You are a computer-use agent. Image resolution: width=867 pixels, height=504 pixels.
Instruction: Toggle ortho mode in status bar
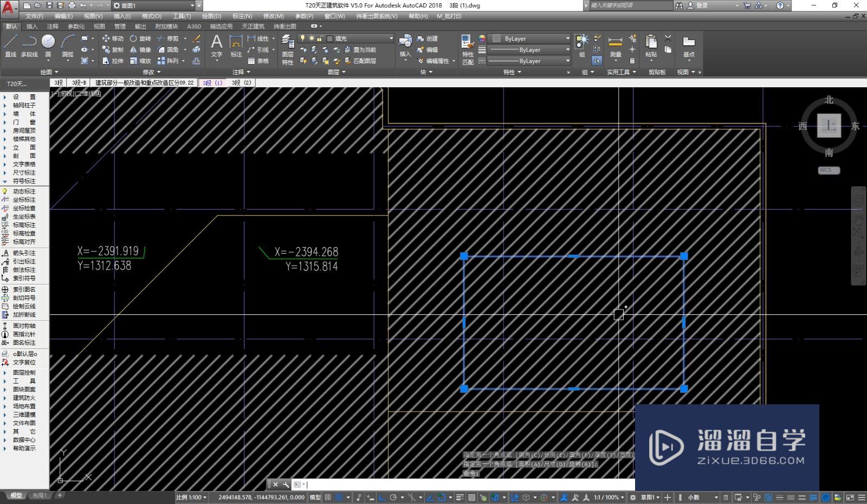point(382,497)
